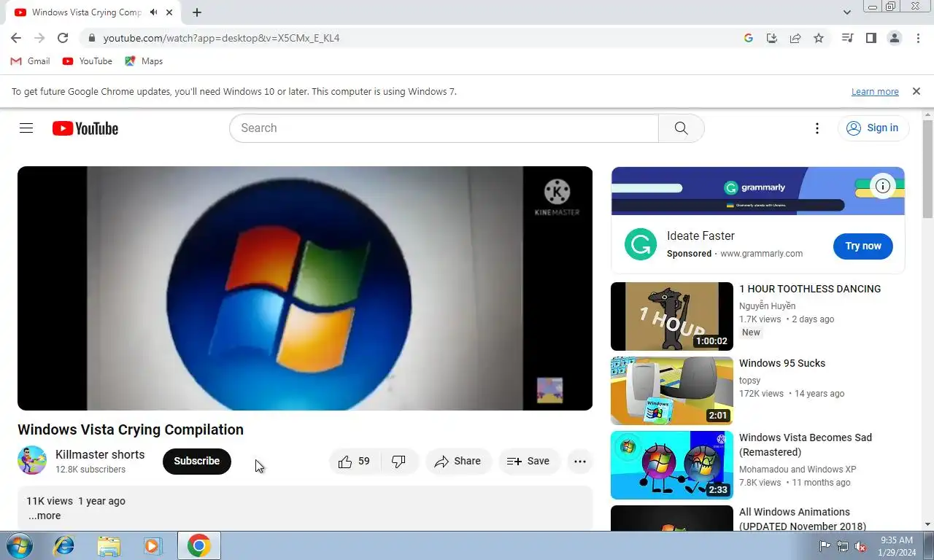Open the Chrome three-dot menu

click(x=918, y=38)
